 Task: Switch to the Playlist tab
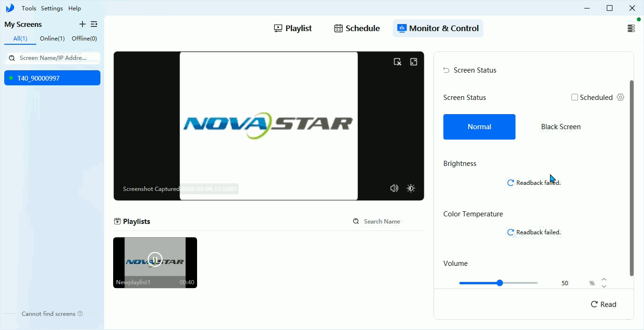[x=293, y=28]
